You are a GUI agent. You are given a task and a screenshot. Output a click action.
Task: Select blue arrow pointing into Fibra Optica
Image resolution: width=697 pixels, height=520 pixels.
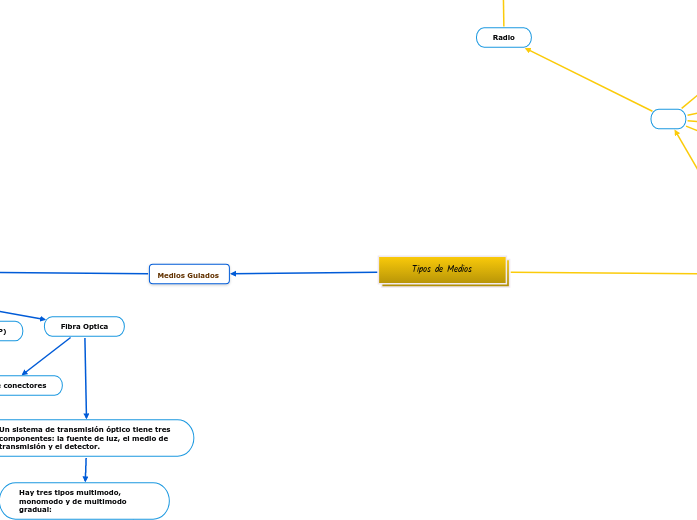(22, 315)
